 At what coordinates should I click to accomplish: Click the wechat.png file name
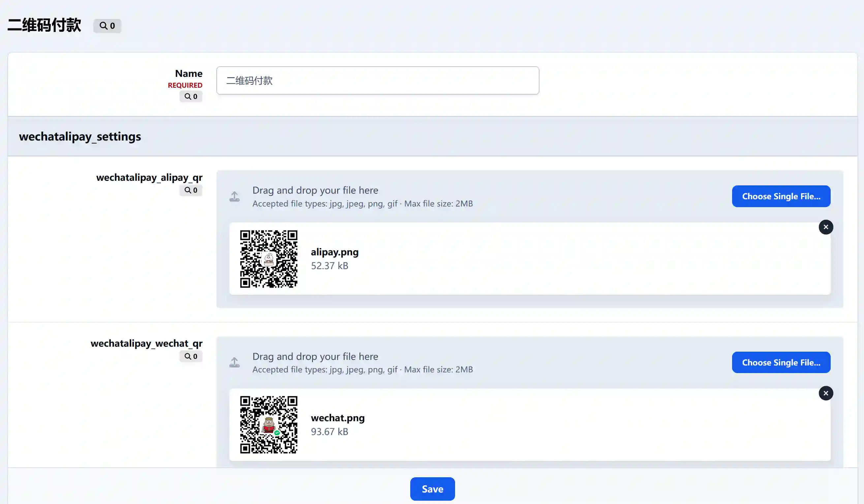pyautogui.click(x=337, y=418)
